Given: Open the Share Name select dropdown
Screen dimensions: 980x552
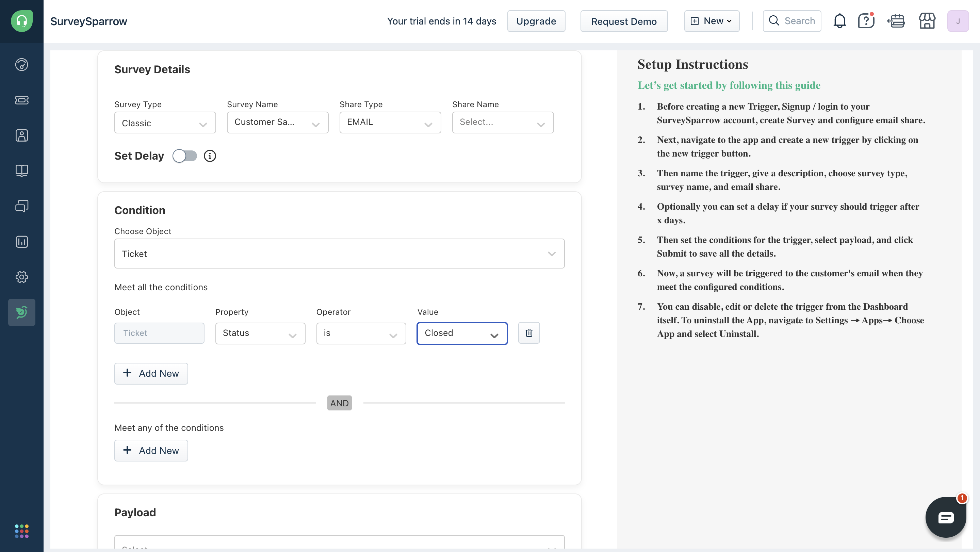Looking at the screenshot, I should click(x=503, y=123).
